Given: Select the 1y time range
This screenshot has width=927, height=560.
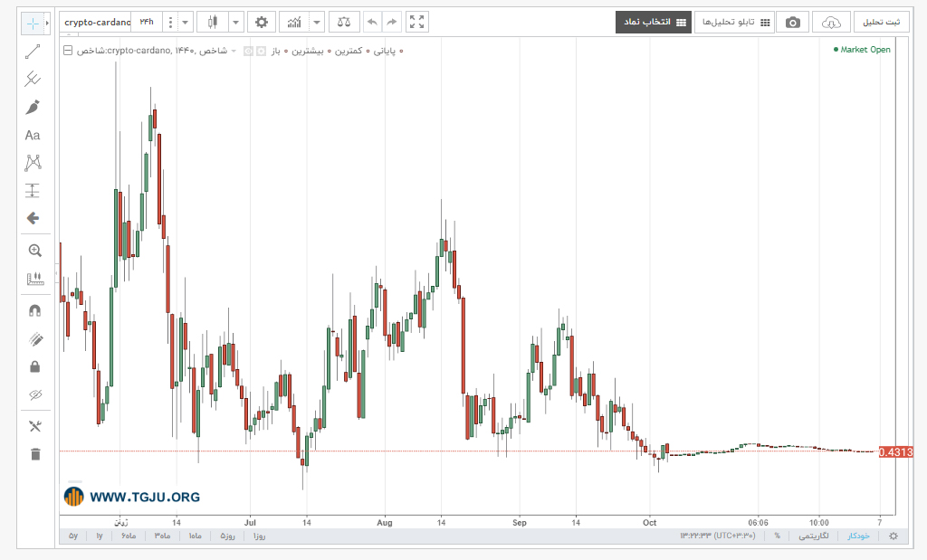Looking at the screenshot, I should click(x=100, y=536).
